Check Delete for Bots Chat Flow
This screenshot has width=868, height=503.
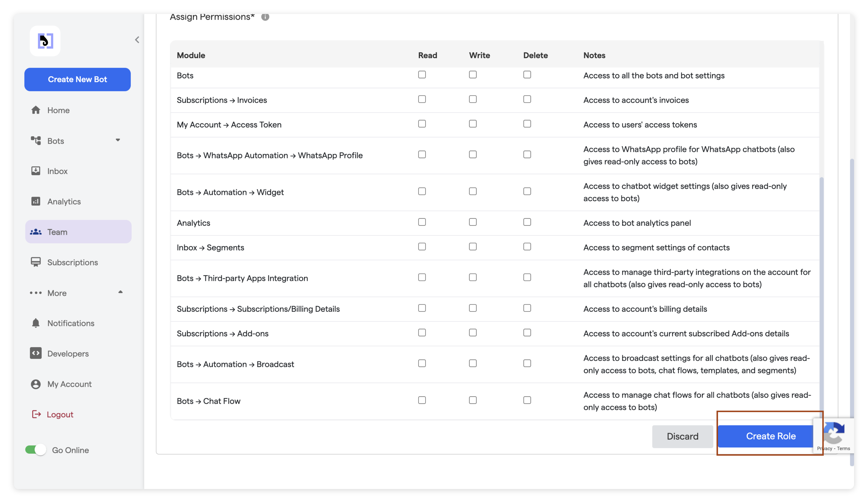coord(527,400)
